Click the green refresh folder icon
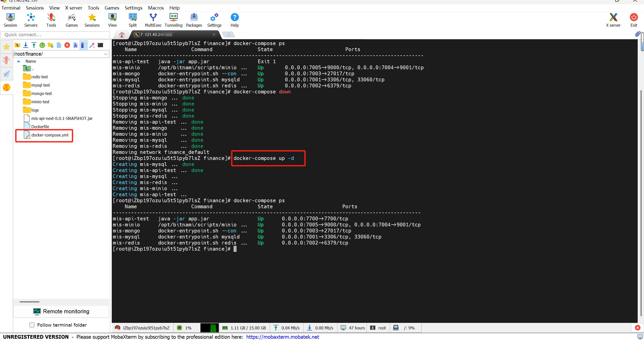This screenshot has width=644, height=340. (42, 45)
